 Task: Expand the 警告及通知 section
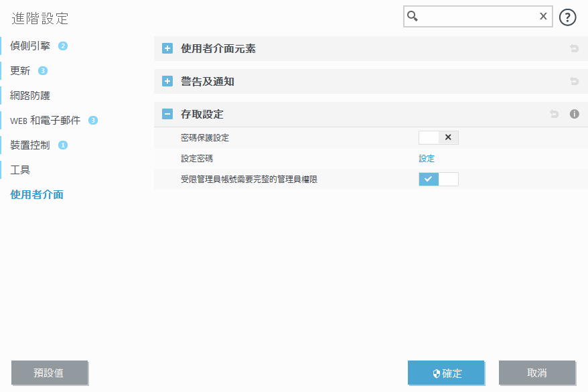[x=167, y=81]
